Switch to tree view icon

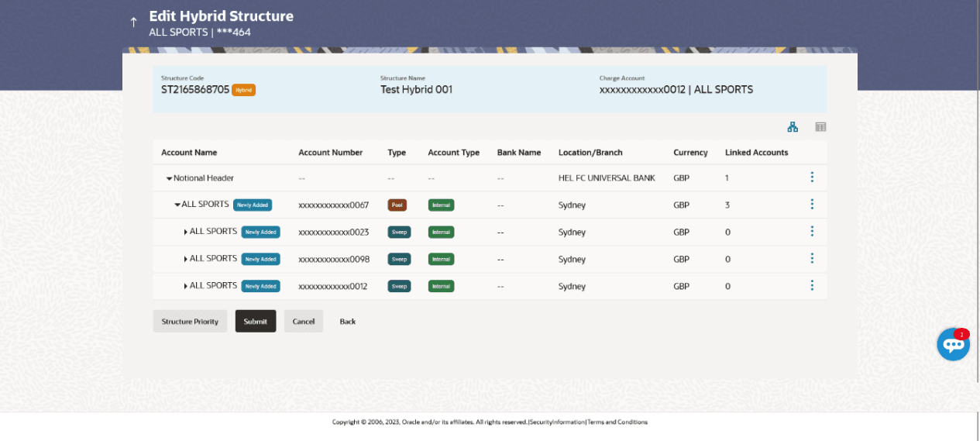[793, 127]
